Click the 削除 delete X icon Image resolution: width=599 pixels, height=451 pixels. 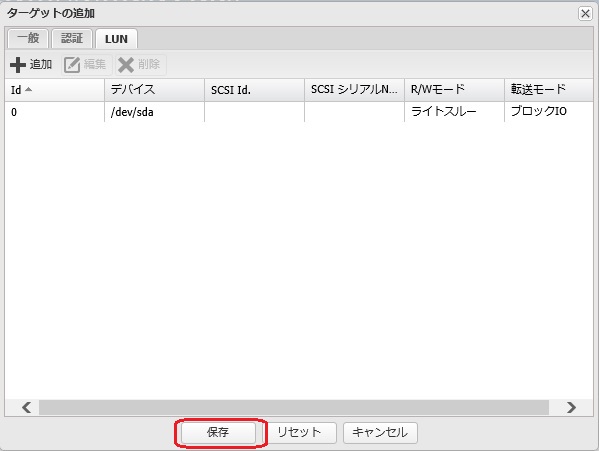click(x=126, y=65)
